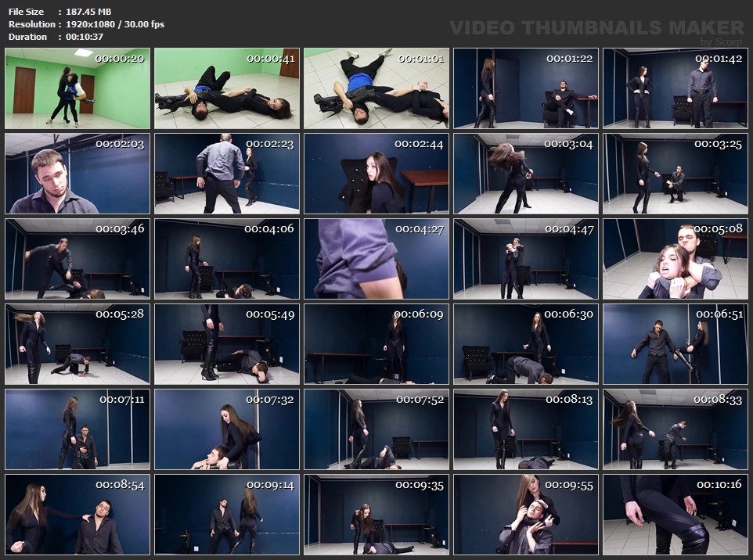Screen dimensions: 753x560
Task: Select the 00:02:03 close-up frame
Action: tap(77, 174)
